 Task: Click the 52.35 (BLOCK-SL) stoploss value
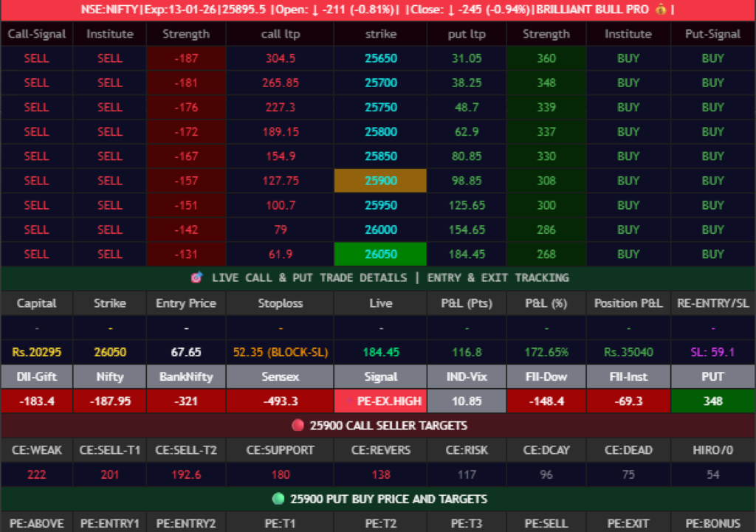pyautogui.click(x=281, y=353)
